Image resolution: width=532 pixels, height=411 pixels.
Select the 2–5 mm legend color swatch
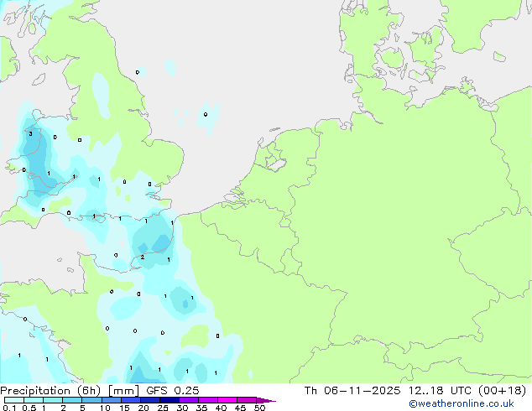[x=72, y=400]
